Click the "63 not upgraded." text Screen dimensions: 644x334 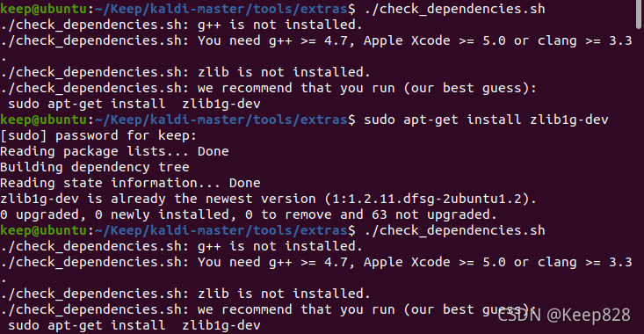[x=434, y=214]
